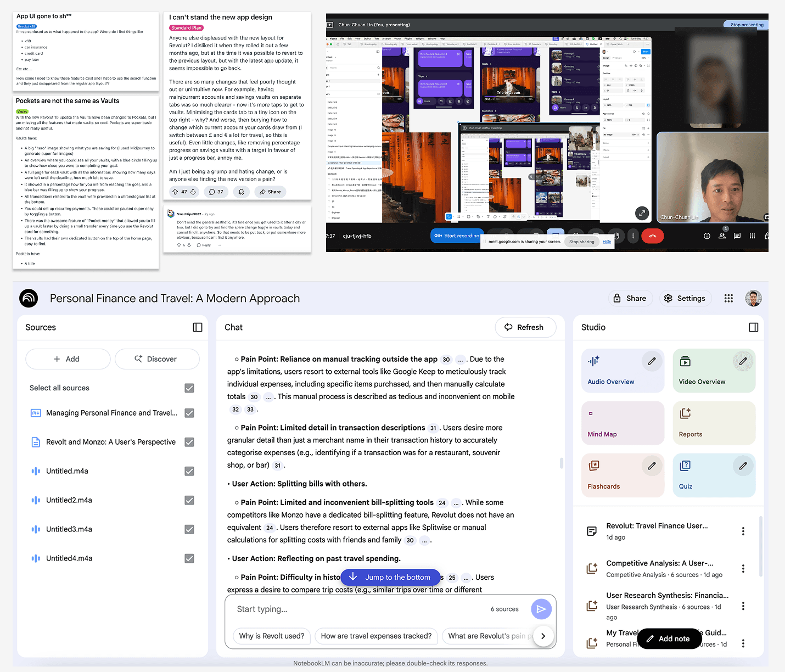Expand the presenter's video tile to fullscreen

642,213
